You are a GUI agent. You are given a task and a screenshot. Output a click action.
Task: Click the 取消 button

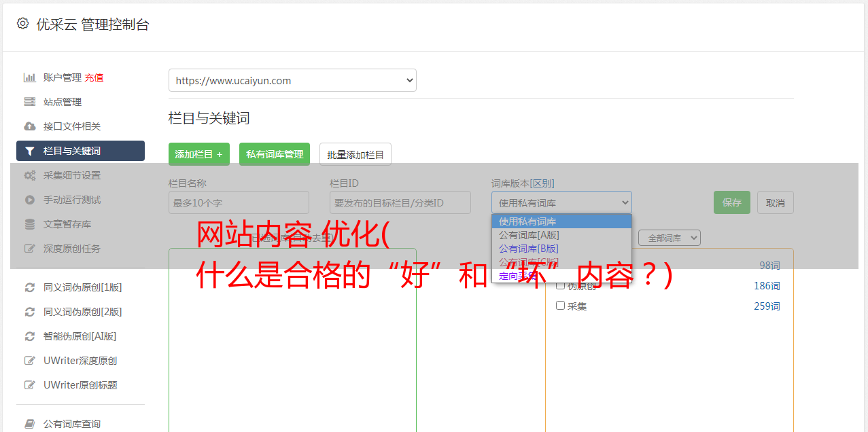coord(776,202)
